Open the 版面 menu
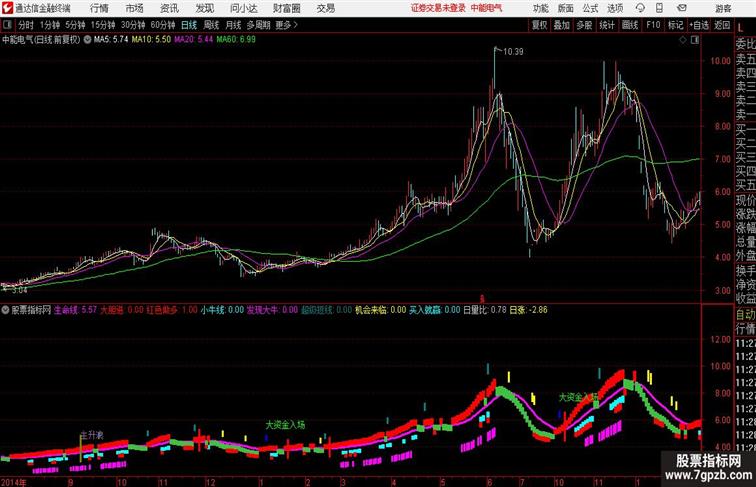 tap(566, 9)
